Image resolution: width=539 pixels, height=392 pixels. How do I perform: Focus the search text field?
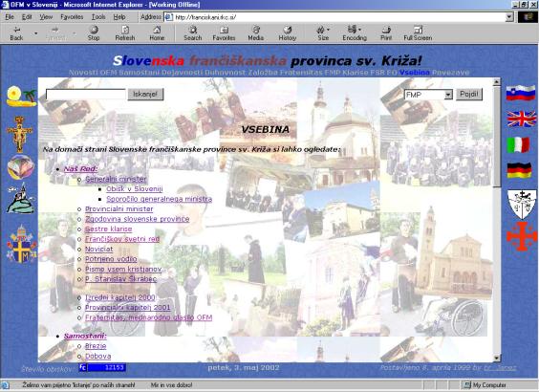pyautogui.click(x=86, y=95)
